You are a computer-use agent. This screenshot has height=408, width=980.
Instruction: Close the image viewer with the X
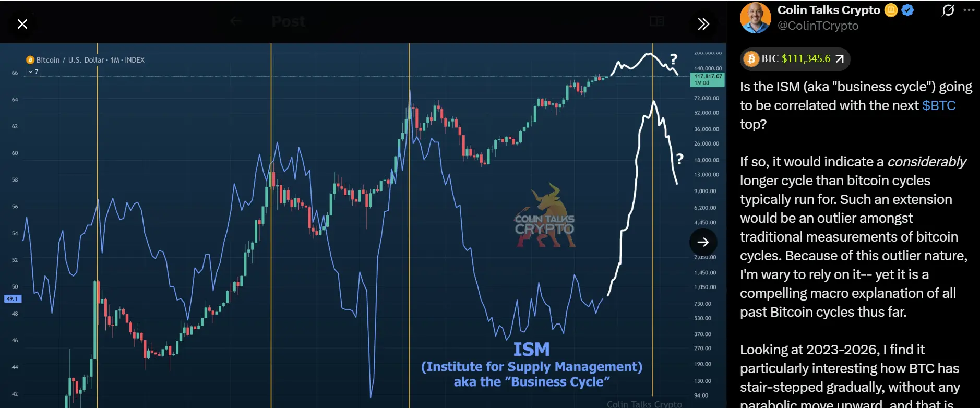22,24
